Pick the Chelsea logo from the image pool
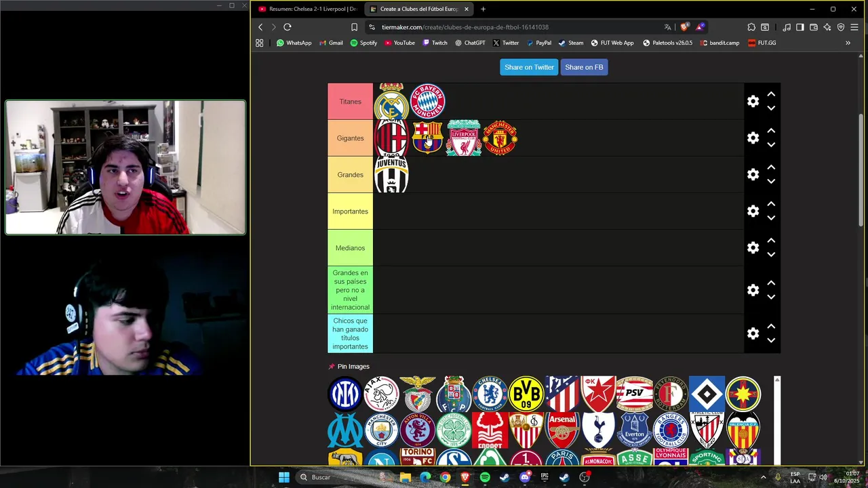 (490, 394)
